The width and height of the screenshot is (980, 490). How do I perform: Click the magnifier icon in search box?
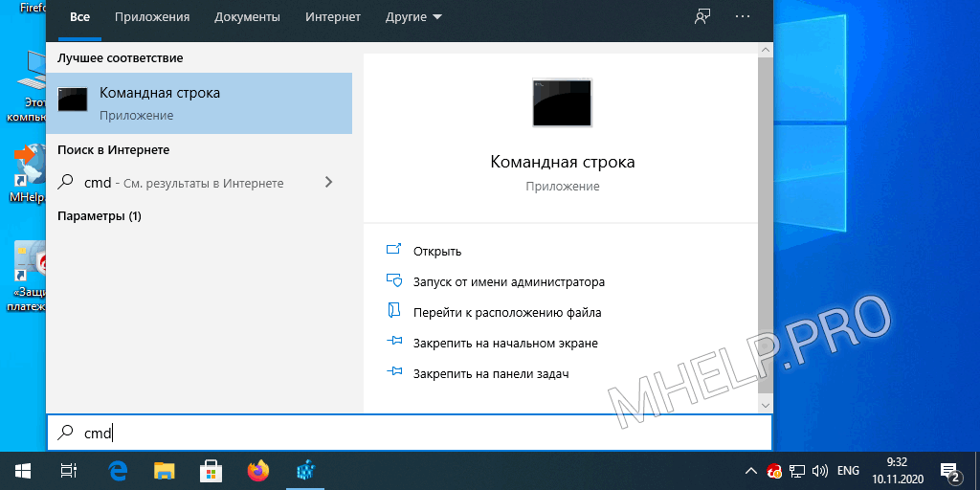pos(66,433)
